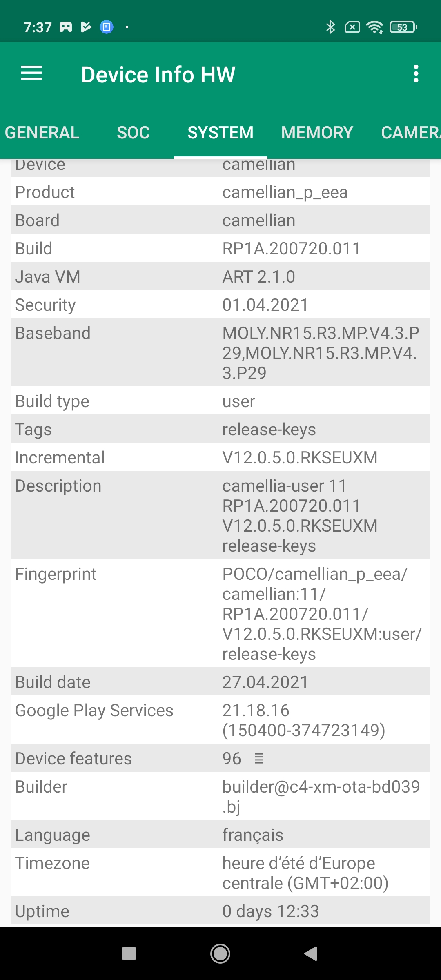Tap the Fingerprint value text
The image size is (441, 980).
pyautogui.click(x=322, y=614)
